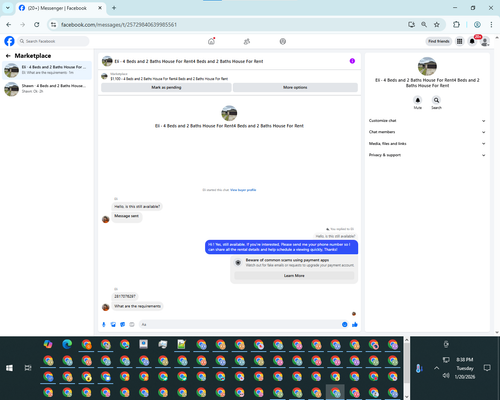The width and height of the screenshot is (500, 400).
Task: Open the account profile picture menu
Action: tap(485, 41)
